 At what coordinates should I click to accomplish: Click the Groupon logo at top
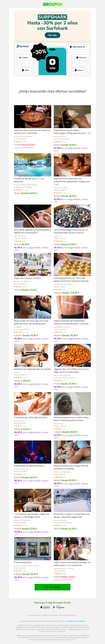click(52, 4)
